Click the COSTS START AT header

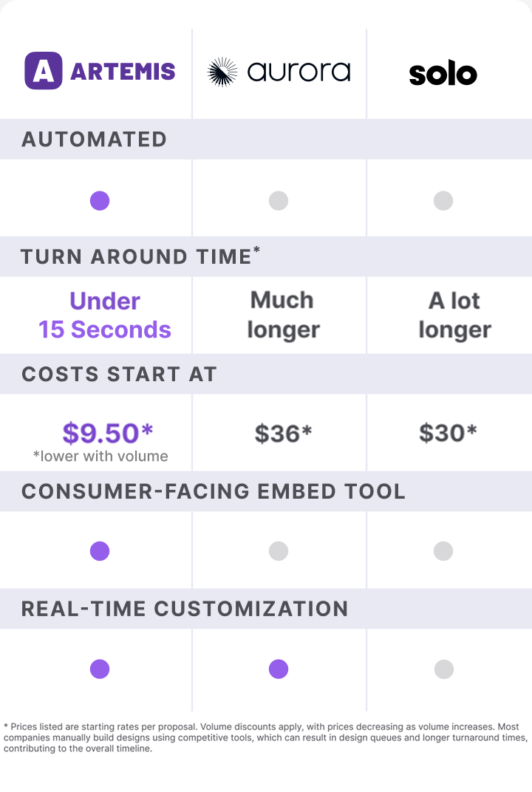pyautogui.click(x=119, y=375)
